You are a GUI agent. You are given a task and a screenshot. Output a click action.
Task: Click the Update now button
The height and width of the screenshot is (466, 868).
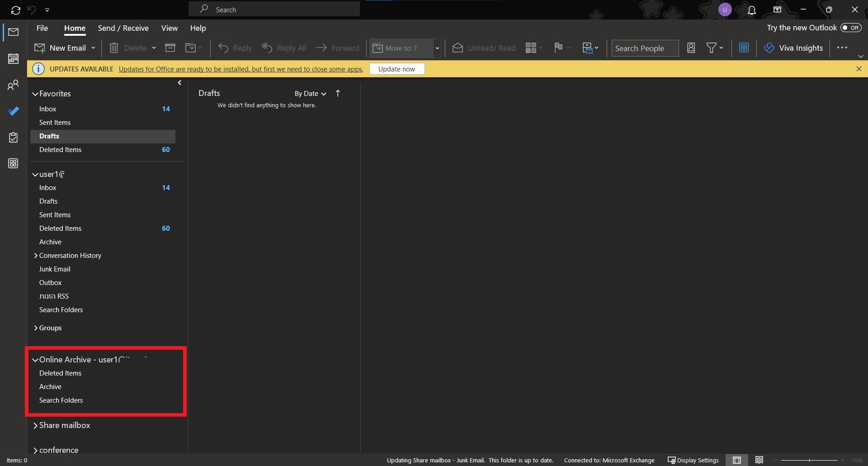pyautogui.click(x=396, y=69)
